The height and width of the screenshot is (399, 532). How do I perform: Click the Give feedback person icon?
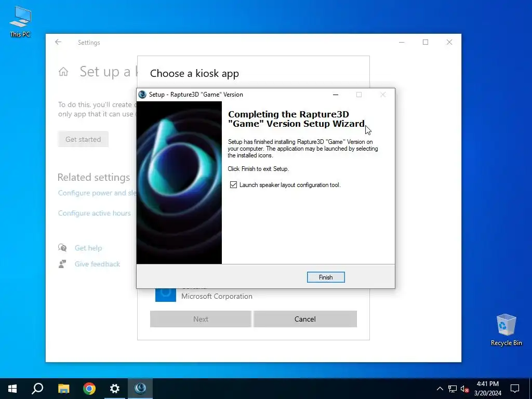pos(62,264)
